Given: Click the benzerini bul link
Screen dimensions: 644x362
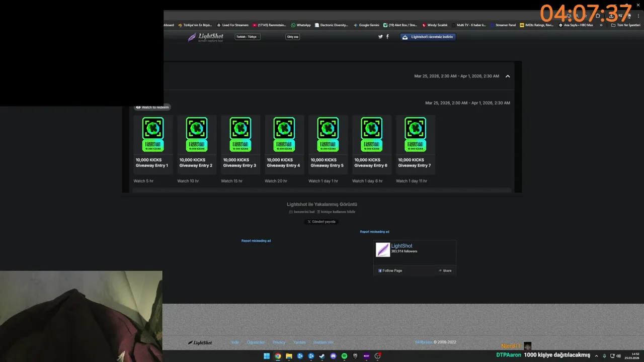Looking at the screenshot, I should [302, 212].
